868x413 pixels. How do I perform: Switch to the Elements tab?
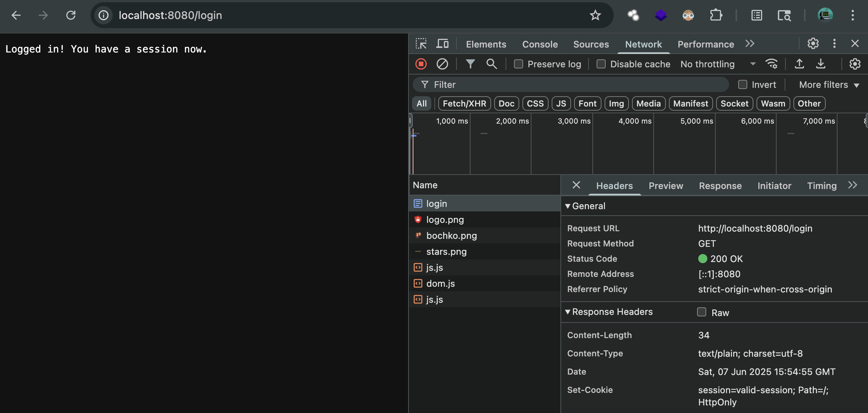pos(486,44)
